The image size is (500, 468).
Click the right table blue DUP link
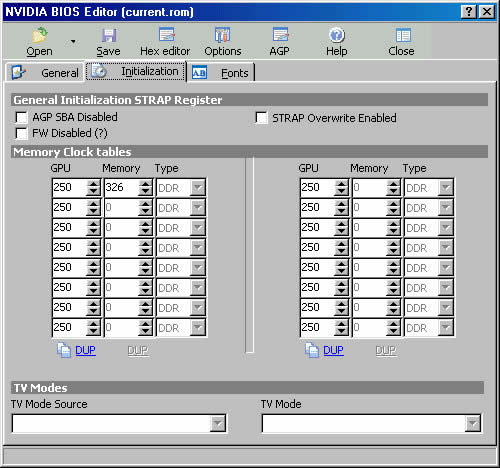(333, 350)
